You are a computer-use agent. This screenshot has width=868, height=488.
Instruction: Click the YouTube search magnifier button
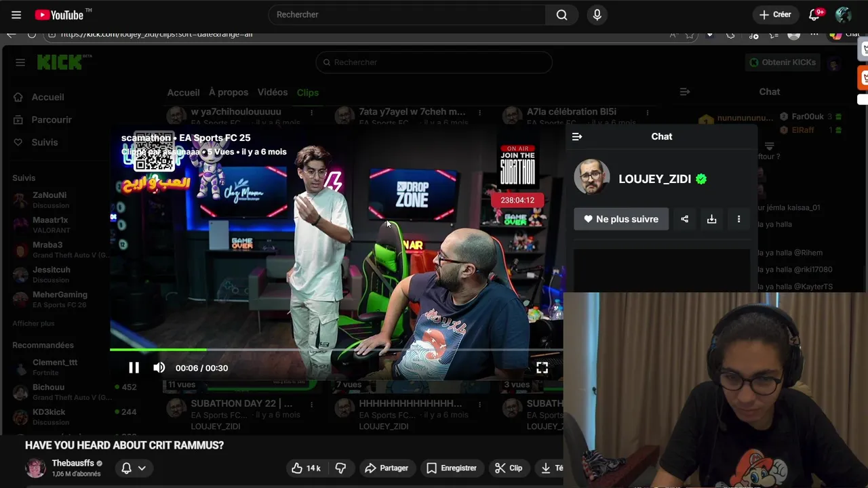point(561,14)
